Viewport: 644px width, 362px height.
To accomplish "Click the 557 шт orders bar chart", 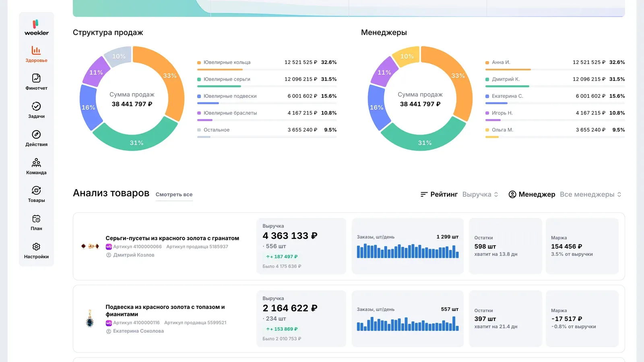I will coord(408,323).
